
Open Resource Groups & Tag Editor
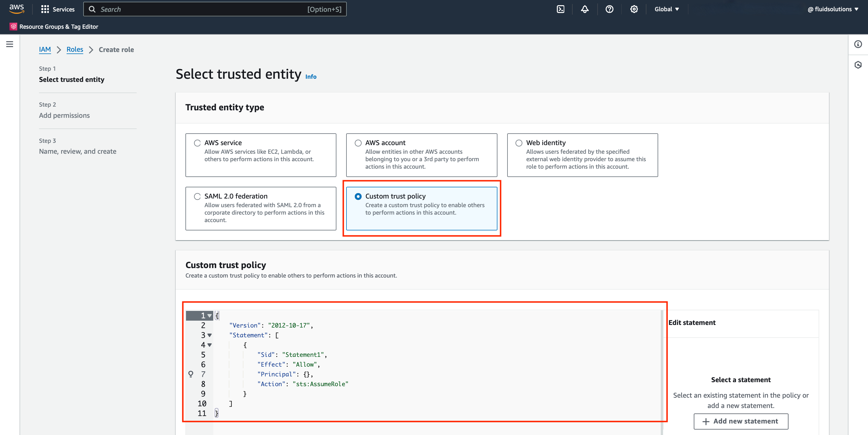coord(58,26)
